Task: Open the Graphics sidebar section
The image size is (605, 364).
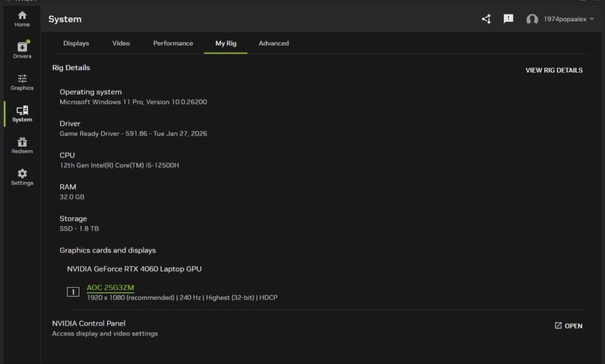Action: click(22, 82)
